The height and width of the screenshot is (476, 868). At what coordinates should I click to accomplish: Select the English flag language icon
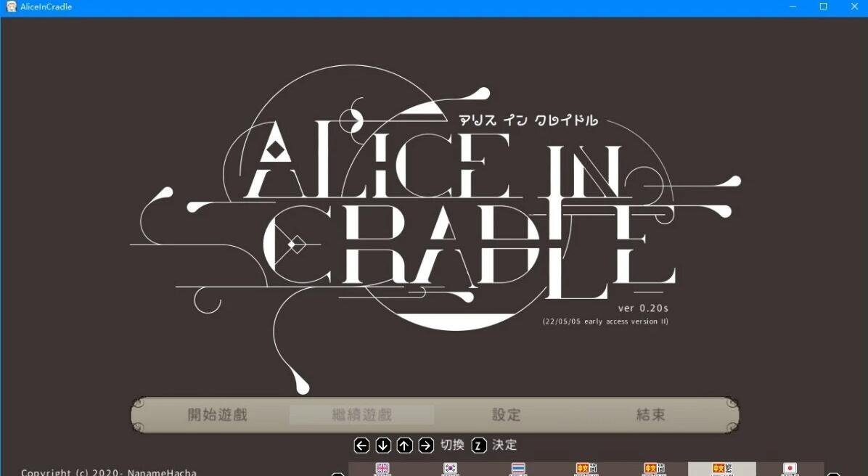382,469
